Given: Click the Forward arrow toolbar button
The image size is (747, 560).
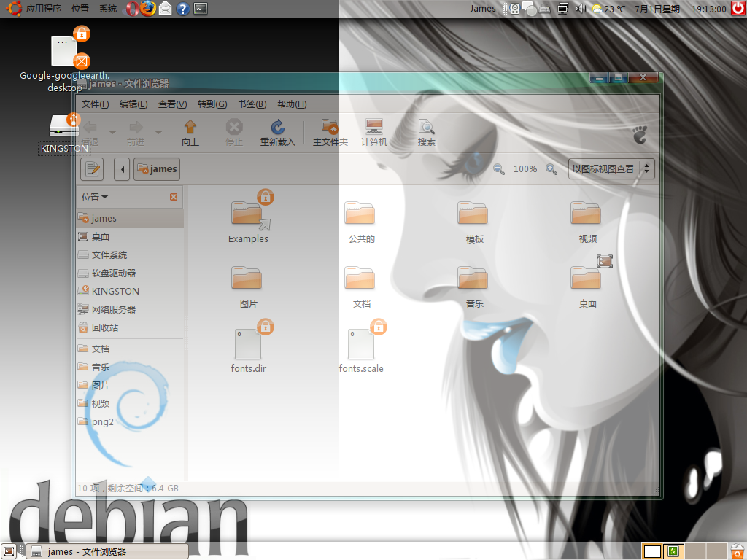Looking at the screenshot, I should click(136, 133).
